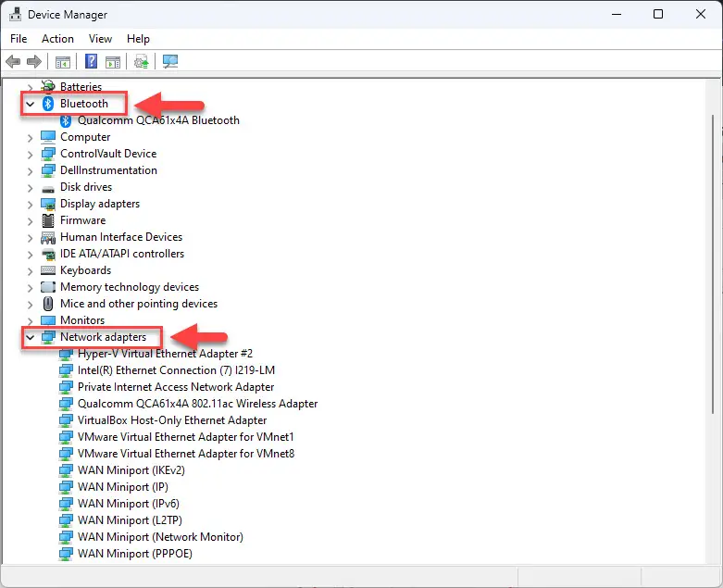This screenshot has width=723, height=588.
Task: Select VirtualBox Host-Only Ethernet Adapter
Action: (x=172, y=420)
